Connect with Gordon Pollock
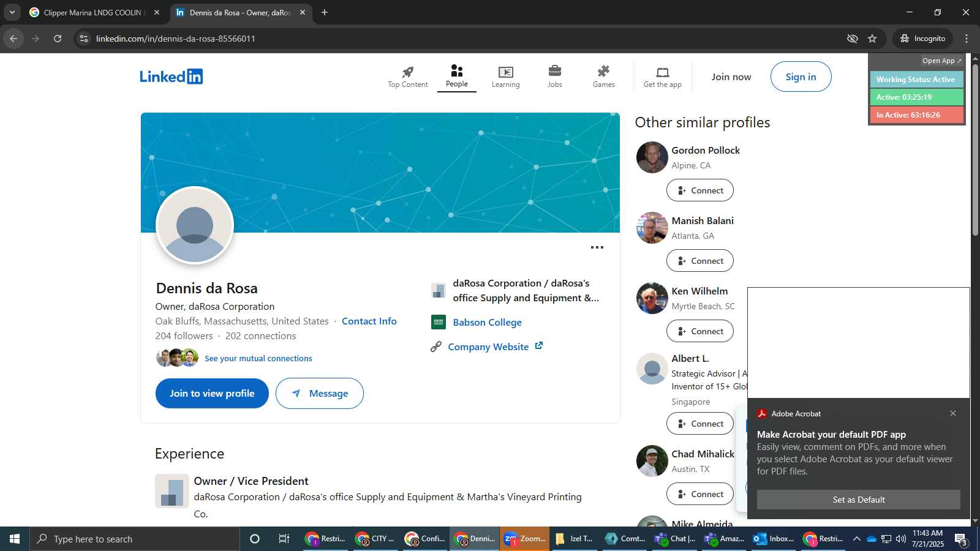The width and height of the screenshot is (980, 551). [700, 190]
